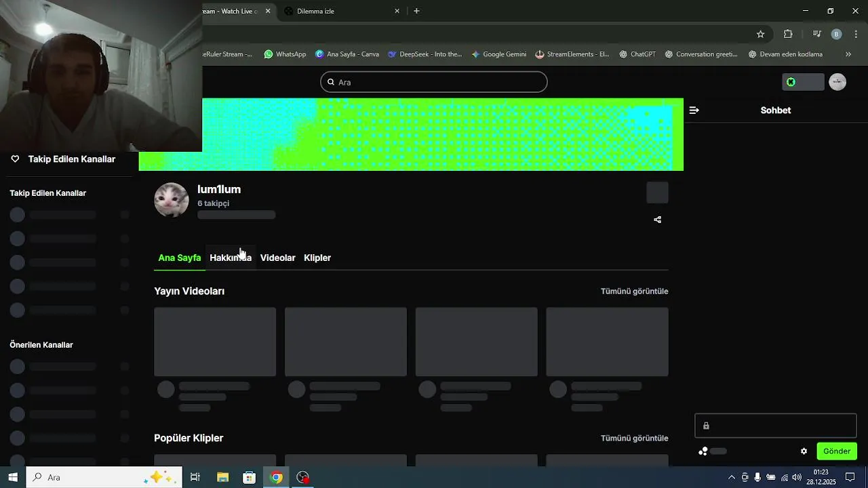This screenshot has height=488, width=868.
Task: Open the ChatGPT bookmark
Action: 637,54
